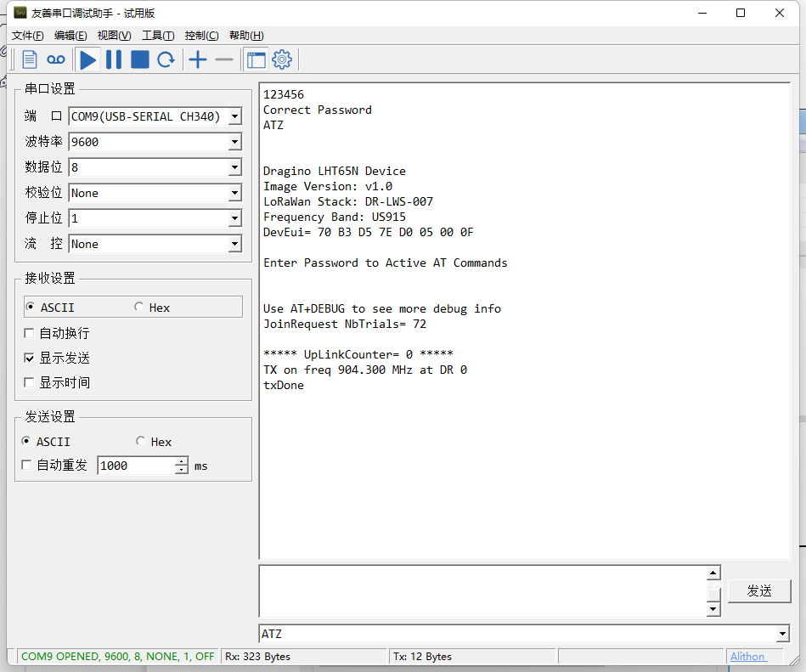Click the TX on freq 904.300 MHz line
This screenshot has height=672, width=806.
point(365,370)
